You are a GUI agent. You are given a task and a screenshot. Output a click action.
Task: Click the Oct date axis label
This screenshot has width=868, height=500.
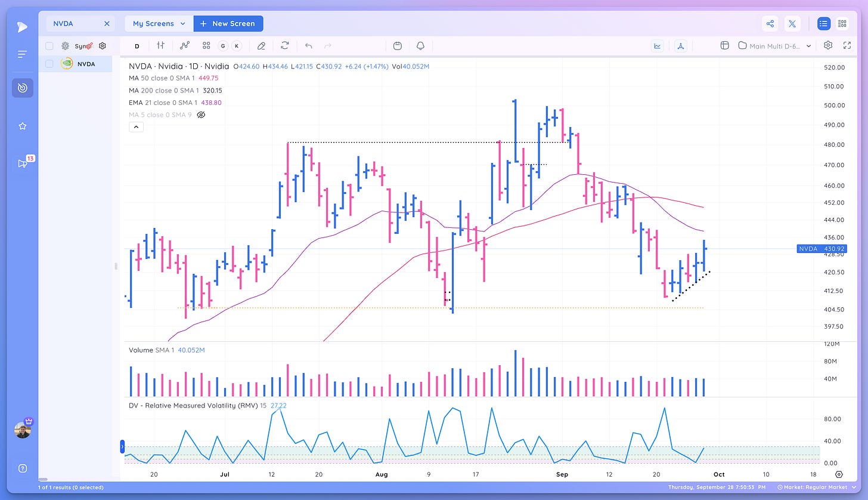[719, 474]
